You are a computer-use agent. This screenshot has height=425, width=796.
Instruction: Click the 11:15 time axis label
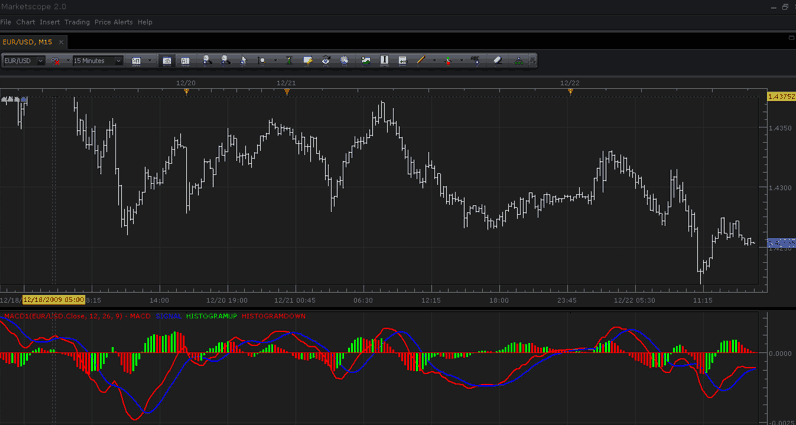coord(703,301)
